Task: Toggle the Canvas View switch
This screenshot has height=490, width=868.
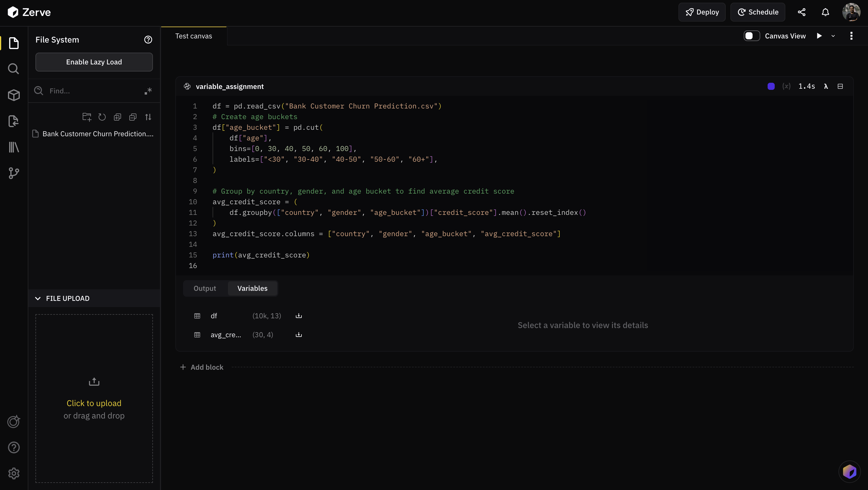Action: point(752,36)
